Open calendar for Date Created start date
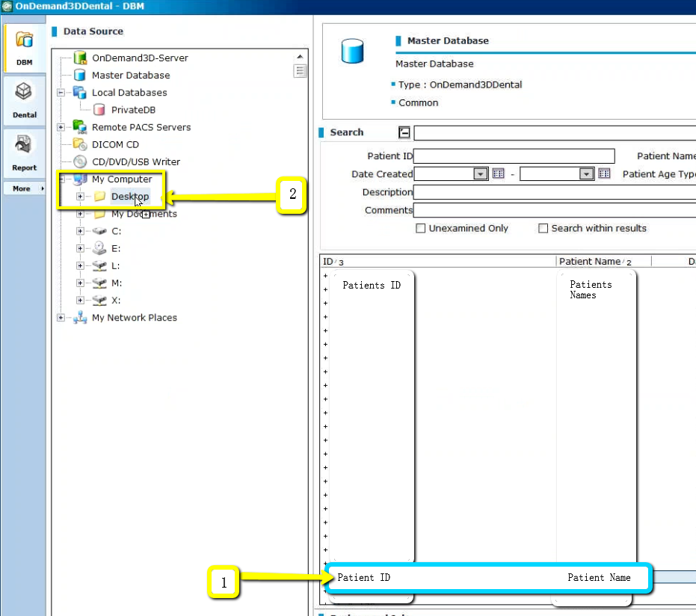This screenshot has width=696, height=616. click(x=498, y=173)
